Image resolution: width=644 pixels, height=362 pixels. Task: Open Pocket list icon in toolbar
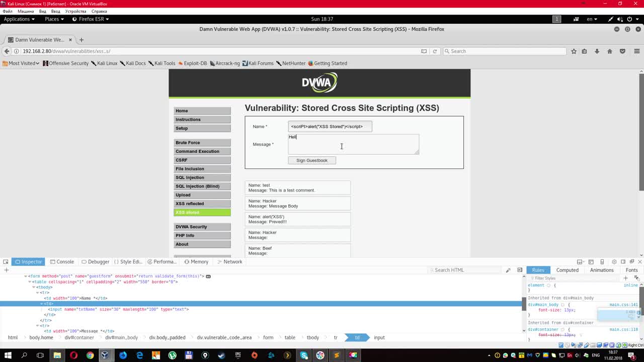(x=622, y=51)
